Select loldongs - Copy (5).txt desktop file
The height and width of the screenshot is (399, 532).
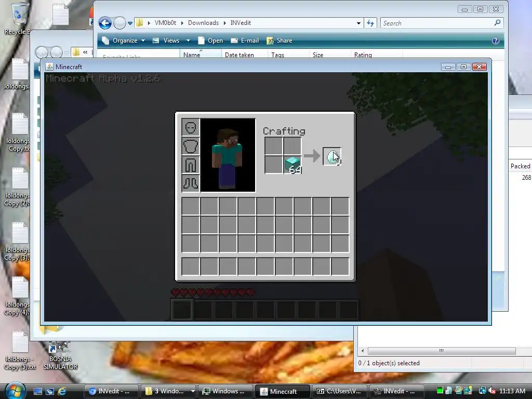click(x=20, y=351)
